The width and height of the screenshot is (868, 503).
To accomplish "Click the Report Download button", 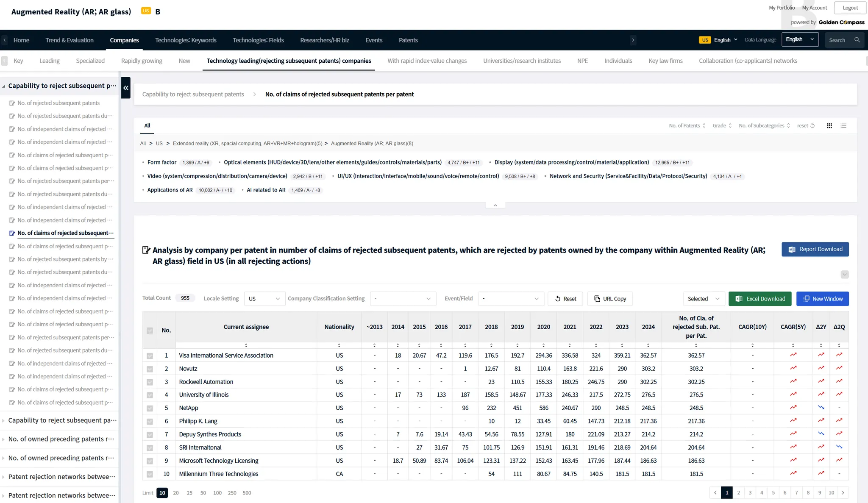I will point(815,250).
